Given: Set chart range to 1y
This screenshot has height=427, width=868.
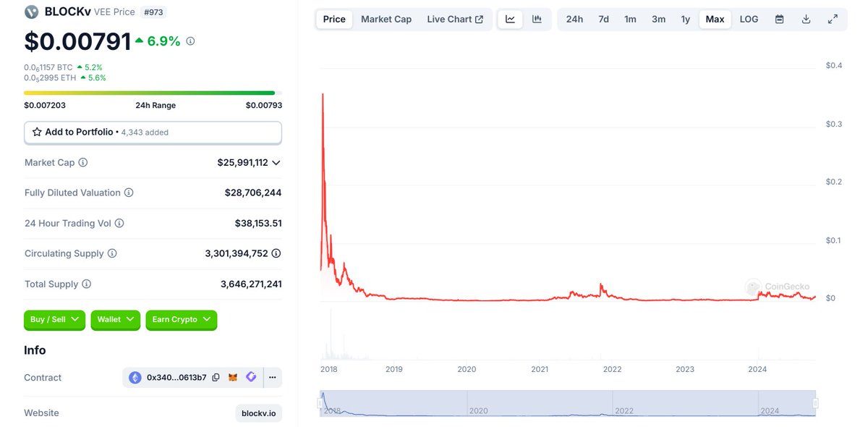Looking at the screenshot, I should coord(685,20).
